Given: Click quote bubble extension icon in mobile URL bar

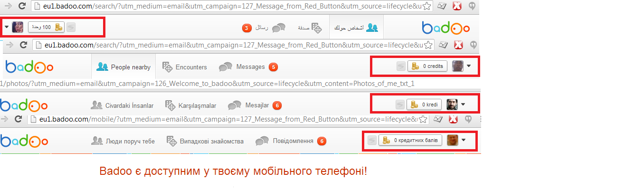Looking at the screenshot, I should pos(468,119).
